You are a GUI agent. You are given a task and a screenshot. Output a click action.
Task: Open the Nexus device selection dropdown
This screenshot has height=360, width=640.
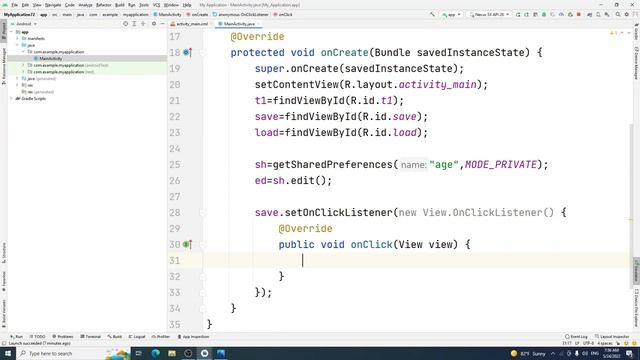tap(489, 14)
